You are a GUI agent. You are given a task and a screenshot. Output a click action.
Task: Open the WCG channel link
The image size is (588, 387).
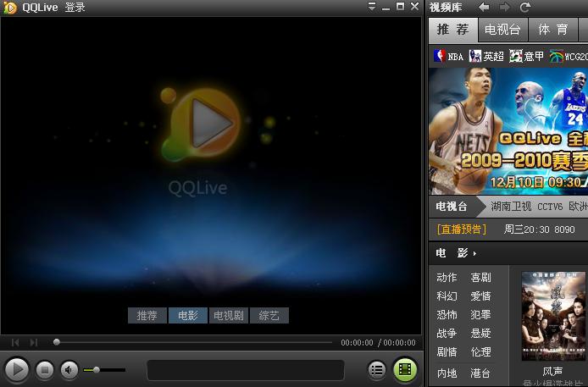pyautogui.click(x=569, y=56)
